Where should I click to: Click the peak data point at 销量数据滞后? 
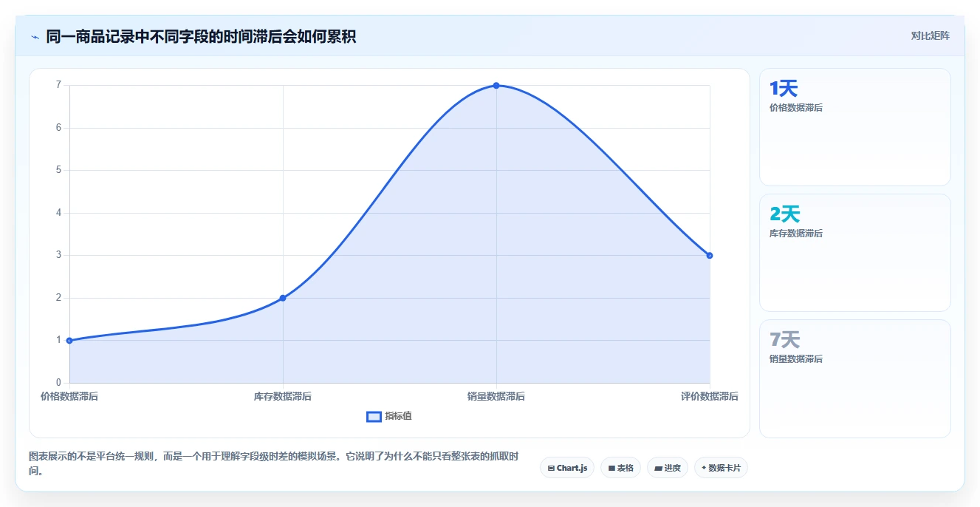[x=496, y=86]
